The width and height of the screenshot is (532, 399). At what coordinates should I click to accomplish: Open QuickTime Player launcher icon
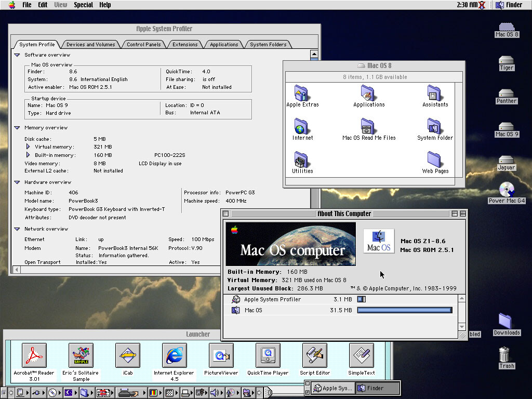[268, 356]
